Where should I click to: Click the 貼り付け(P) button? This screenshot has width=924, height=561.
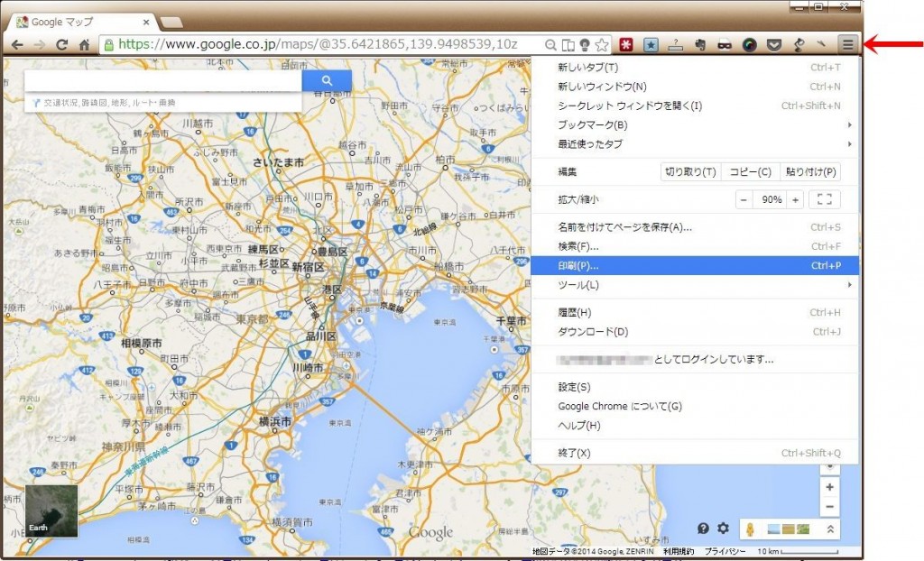[x=810, y=172]
